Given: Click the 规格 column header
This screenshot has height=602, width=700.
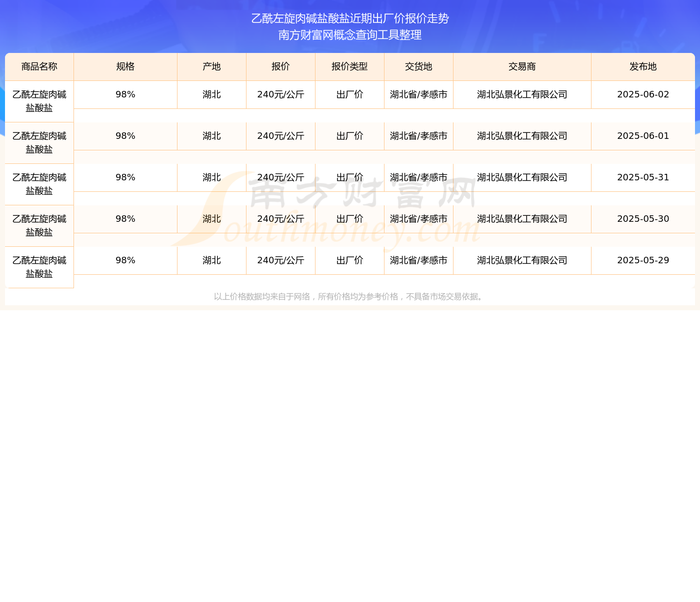Looking at the screenshot, I should (125, 67).
